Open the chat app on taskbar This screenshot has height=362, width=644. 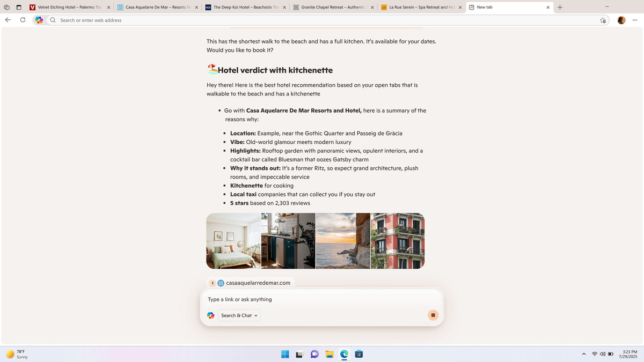[x=314, y=354]
